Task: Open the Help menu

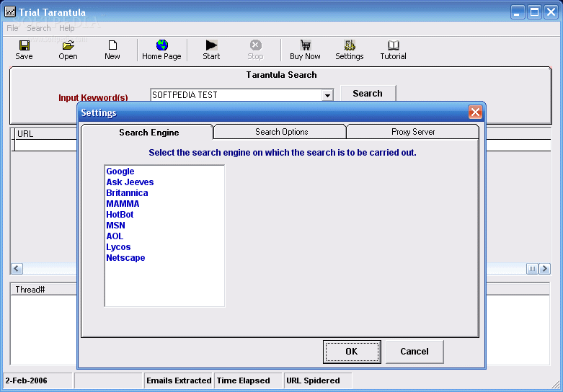Action: 67,28
